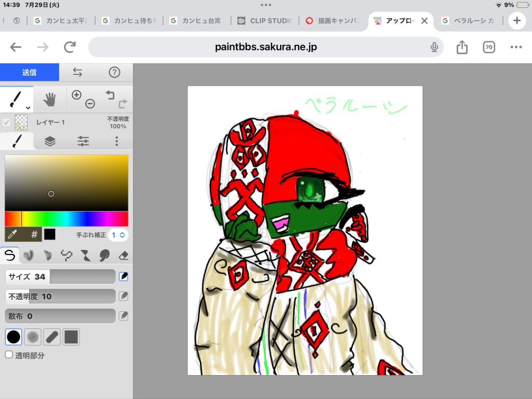Click the help question mark icon

(114, 72)
